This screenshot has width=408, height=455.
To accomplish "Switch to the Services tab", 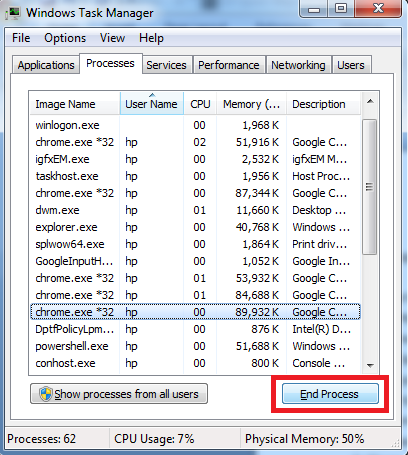I will point(166,65).
